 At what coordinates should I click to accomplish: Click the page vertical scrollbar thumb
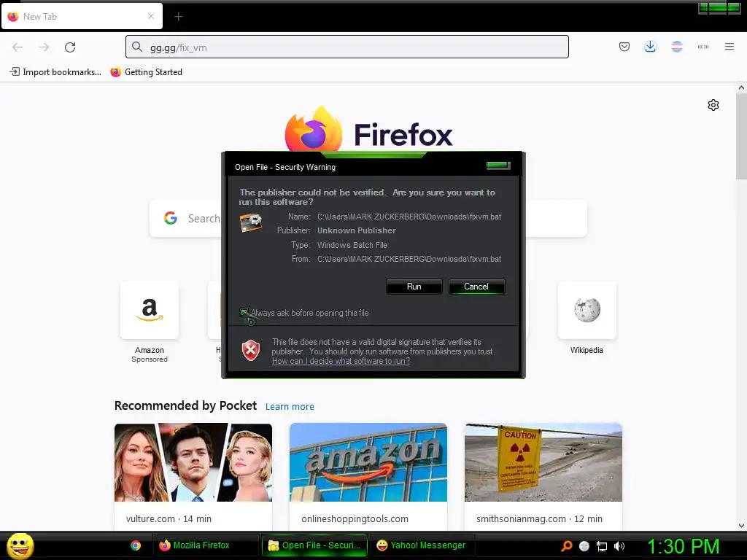741,137
